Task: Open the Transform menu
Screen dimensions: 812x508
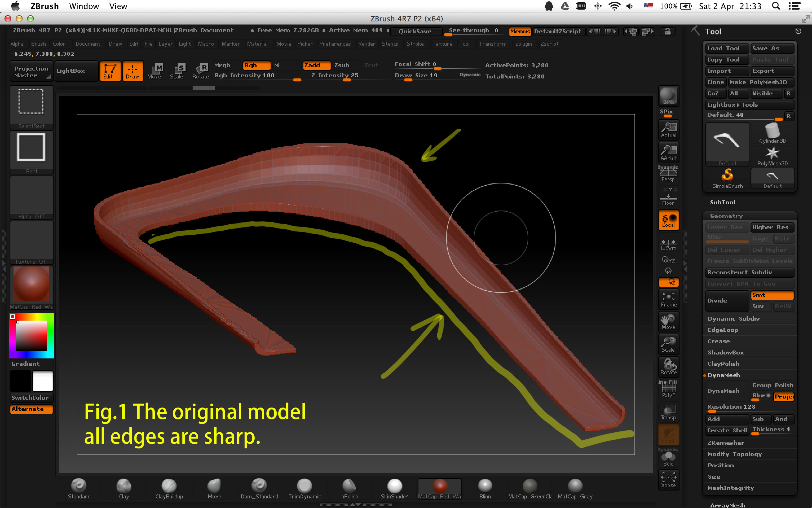Action: pyautogui.click(x=493, y=44)
